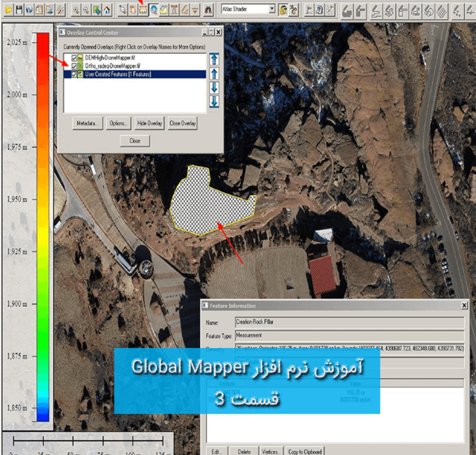Click the pencil-with-spiral digitizer icon
The image size is (476, 455).
coord(390,12)
